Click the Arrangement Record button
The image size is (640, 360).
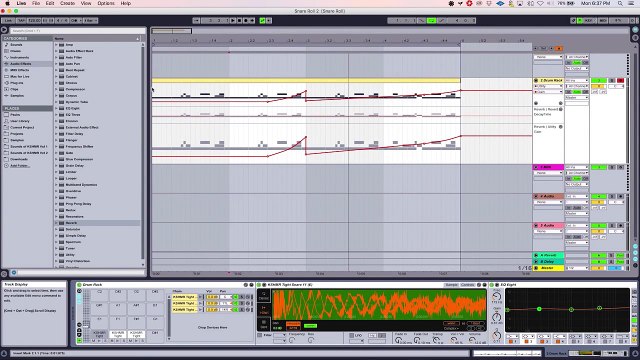tap(246, 20)
